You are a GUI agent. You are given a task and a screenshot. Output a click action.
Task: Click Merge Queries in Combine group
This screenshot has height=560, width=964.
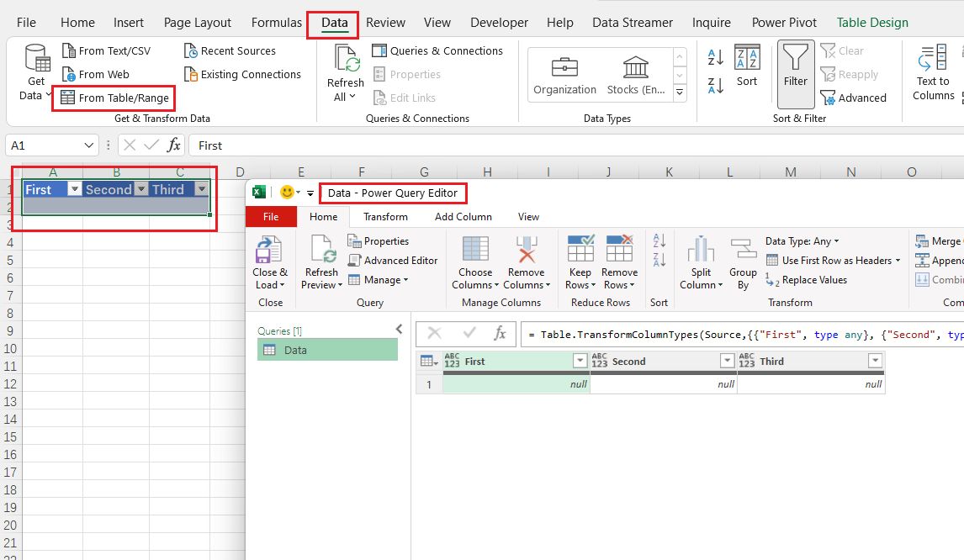(939, 241)
